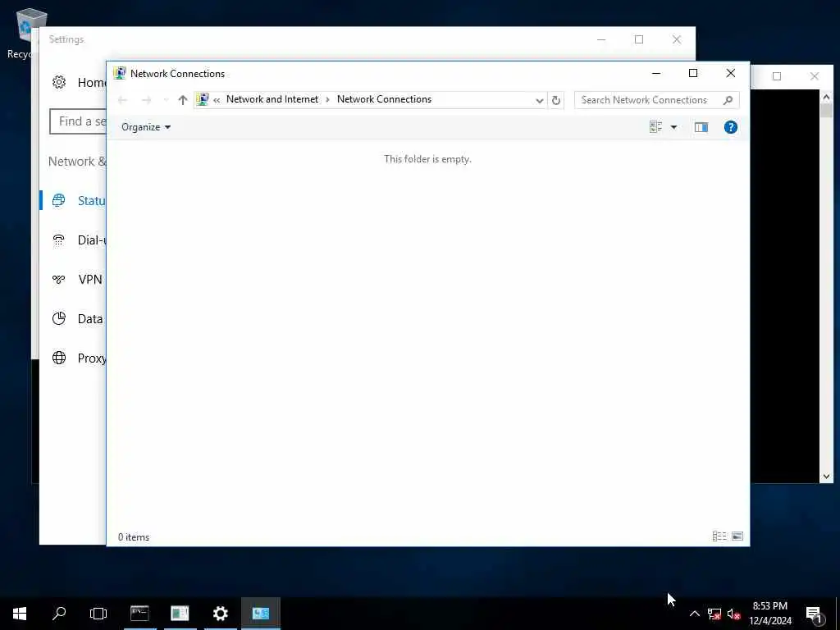Open the volume tray icon
Viewport: 840px width, 630px height.
point(733,614)
